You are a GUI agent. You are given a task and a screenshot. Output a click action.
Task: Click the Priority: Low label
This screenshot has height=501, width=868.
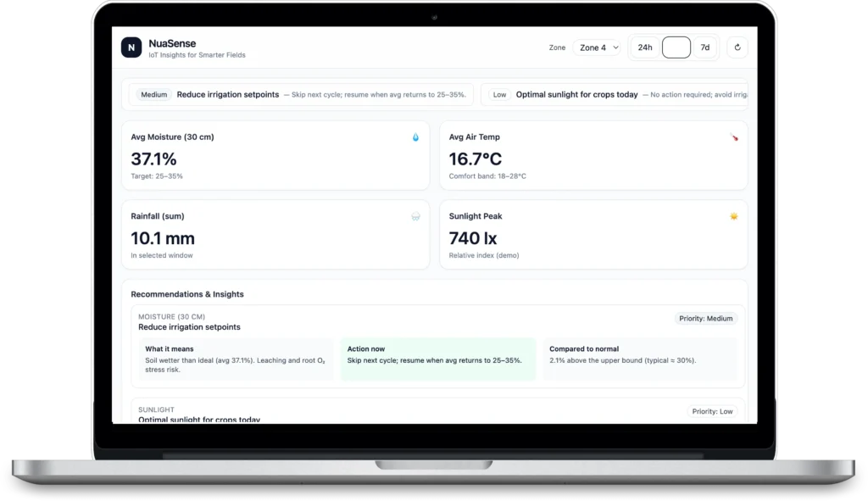(712, 410)
